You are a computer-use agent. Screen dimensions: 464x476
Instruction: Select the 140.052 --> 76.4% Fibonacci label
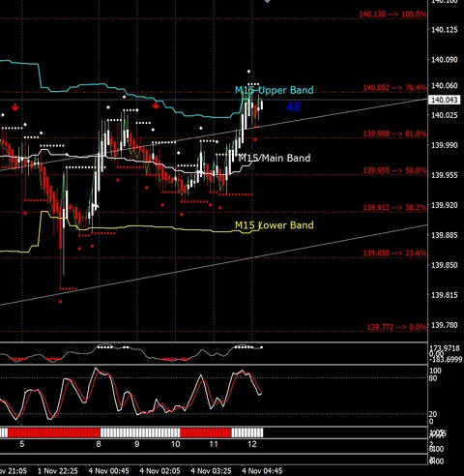pos(394,88)
